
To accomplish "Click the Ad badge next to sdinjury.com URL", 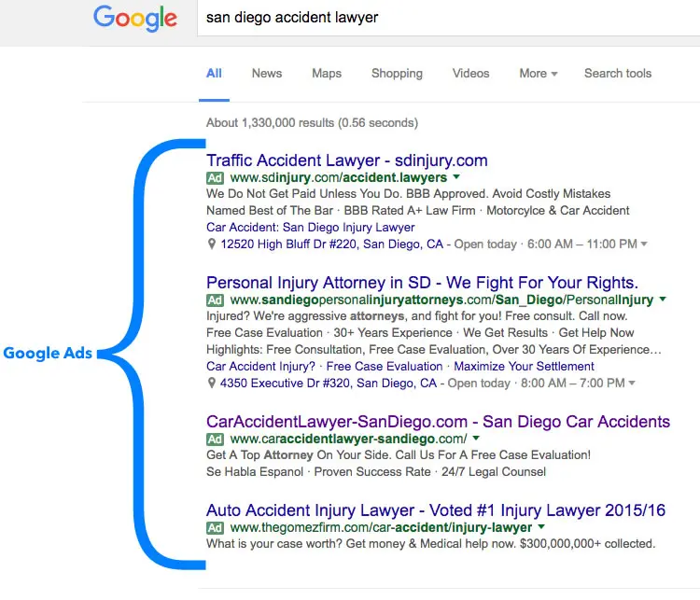I will click(216, 177).
